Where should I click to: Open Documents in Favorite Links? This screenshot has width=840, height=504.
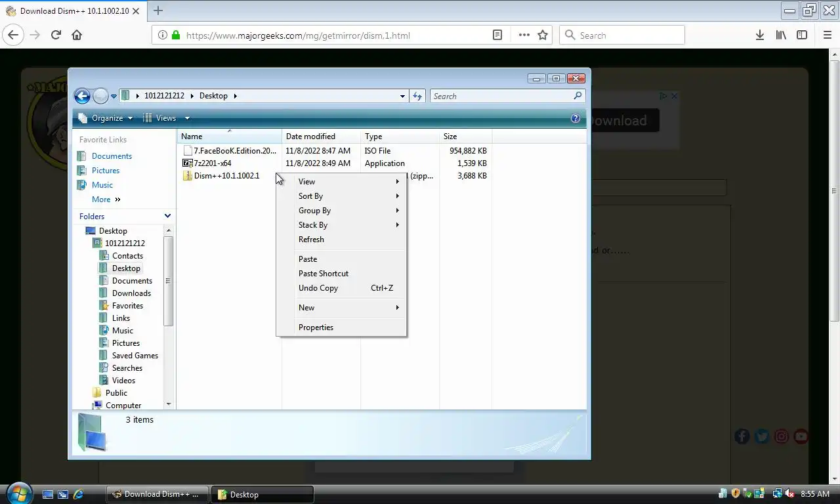112,156
